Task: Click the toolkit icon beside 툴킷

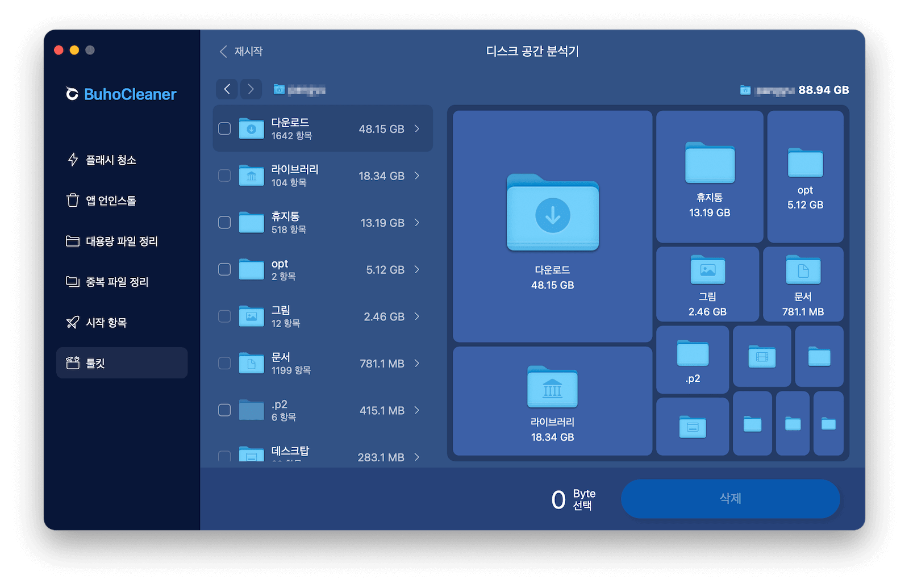Action: [x=73, y=363]
